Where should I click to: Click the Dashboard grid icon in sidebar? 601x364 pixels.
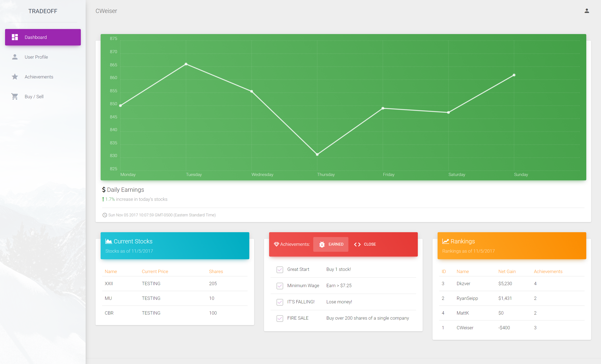point(15,37)
